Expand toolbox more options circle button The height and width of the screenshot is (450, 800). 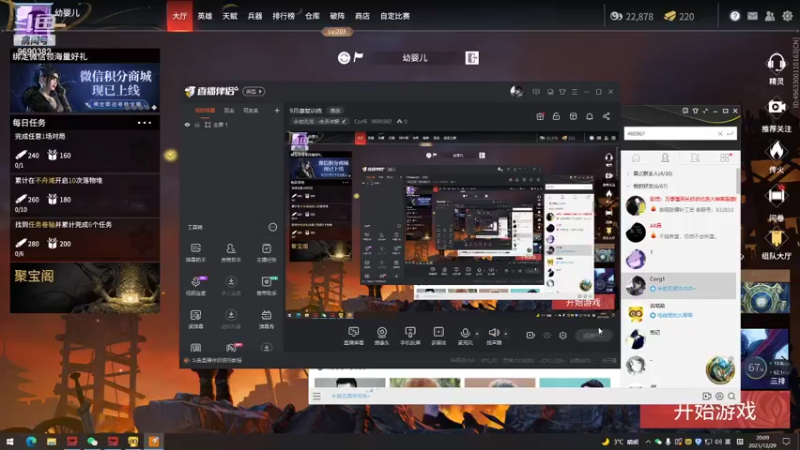272,227
